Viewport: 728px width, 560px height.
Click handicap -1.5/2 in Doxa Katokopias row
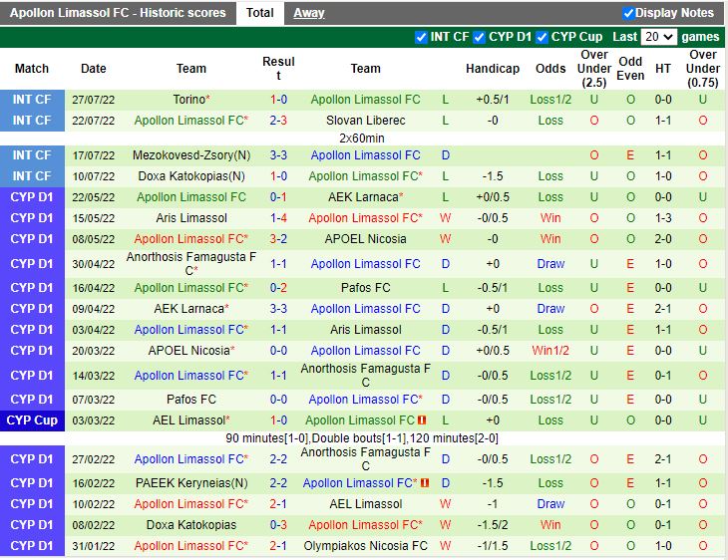coord(493,525)
